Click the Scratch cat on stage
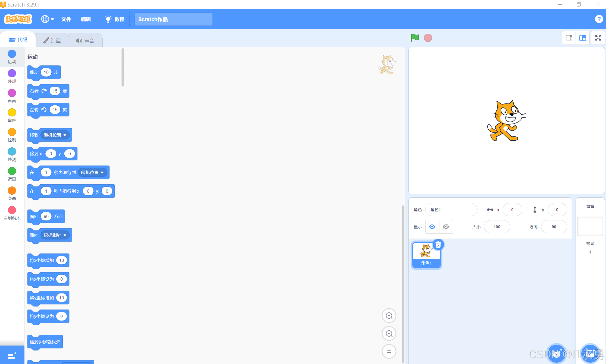Viewport: 606px width, 364px height. click(x=507, y=121)
